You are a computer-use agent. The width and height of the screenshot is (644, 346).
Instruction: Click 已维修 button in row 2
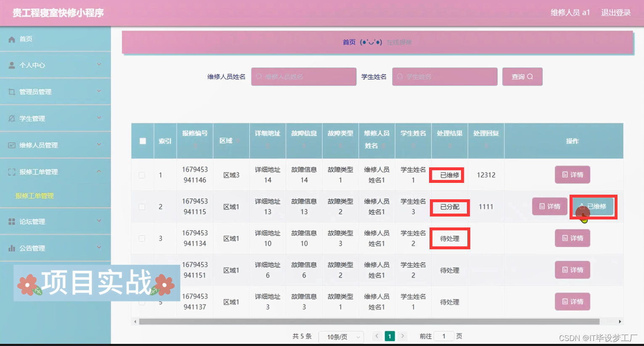[593, 206]
